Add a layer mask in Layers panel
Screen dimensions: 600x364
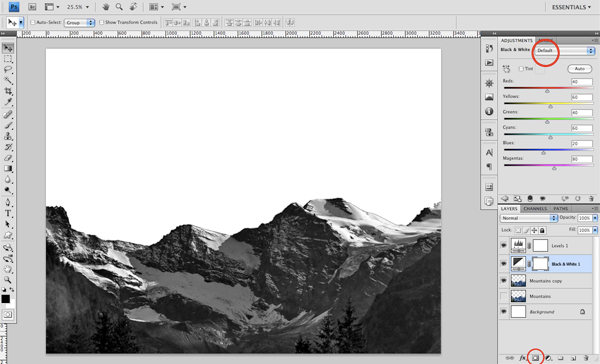[535, 358]
